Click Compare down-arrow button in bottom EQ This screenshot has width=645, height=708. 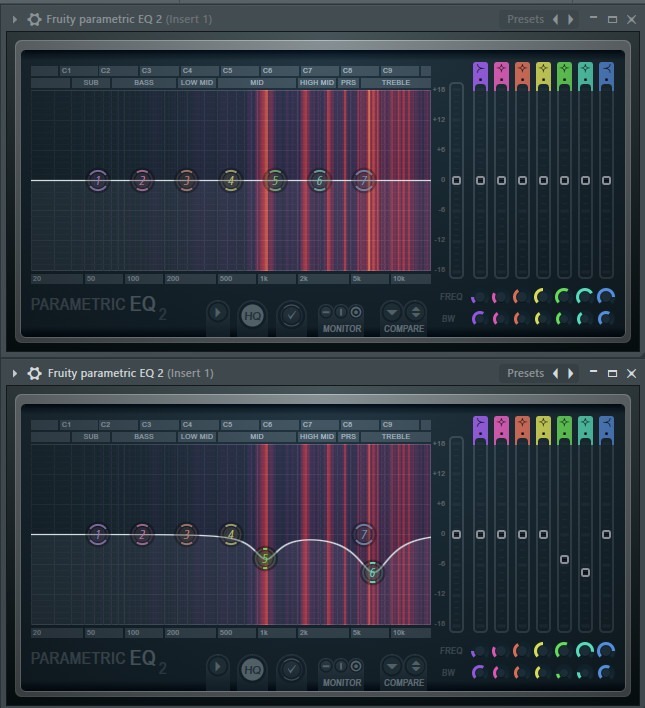[392, 666]
